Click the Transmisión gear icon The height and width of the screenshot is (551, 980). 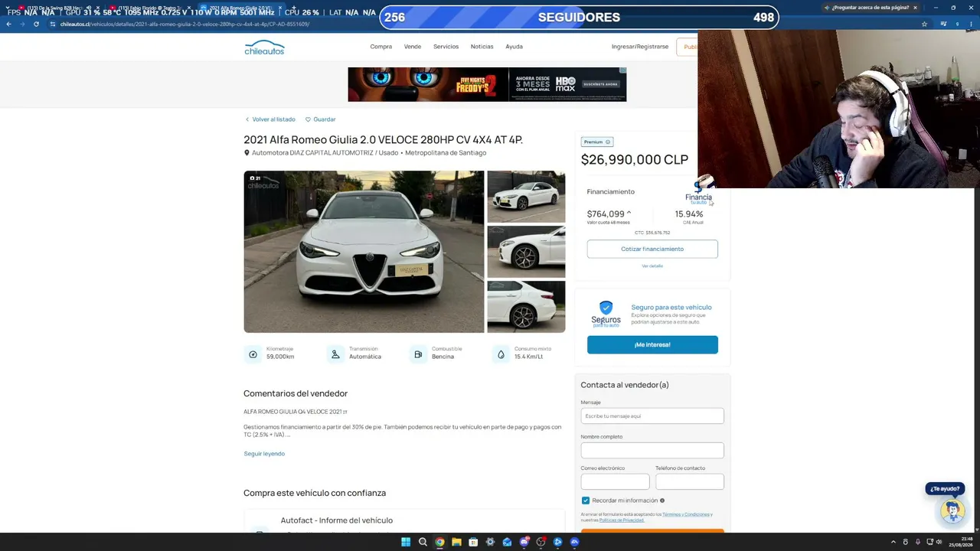click(335, 354)
